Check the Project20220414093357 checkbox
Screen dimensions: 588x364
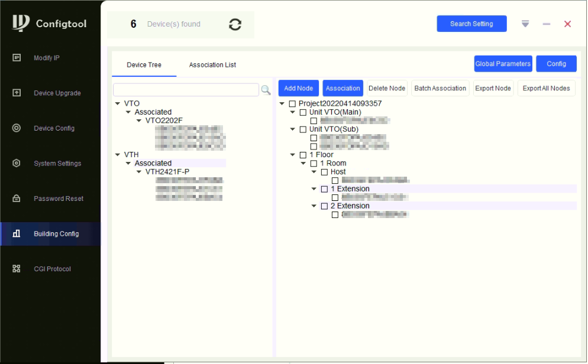point(292,104)
